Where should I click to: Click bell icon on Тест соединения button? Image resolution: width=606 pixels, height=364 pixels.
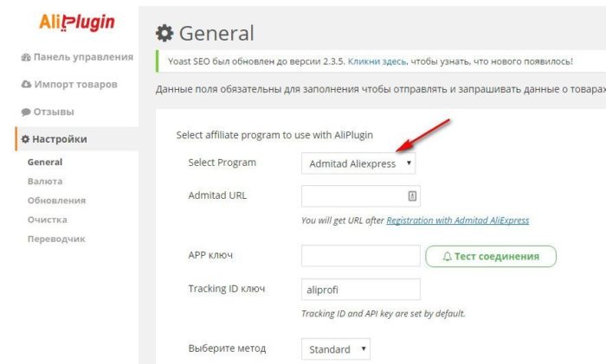448,257
